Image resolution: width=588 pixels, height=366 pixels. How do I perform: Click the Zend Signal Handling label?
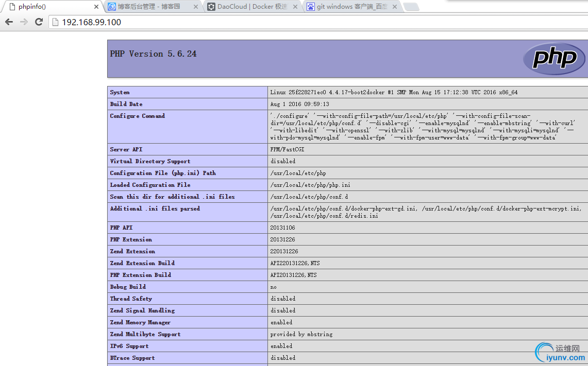(x=142, y=310)
